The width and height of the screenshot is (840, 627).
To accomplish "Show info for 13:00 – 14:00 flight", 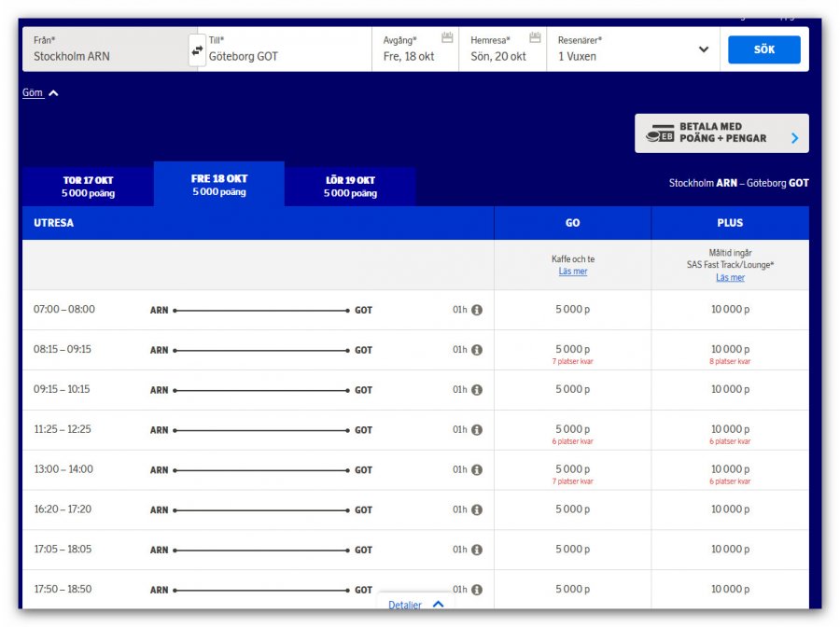I will pos(477,470).
